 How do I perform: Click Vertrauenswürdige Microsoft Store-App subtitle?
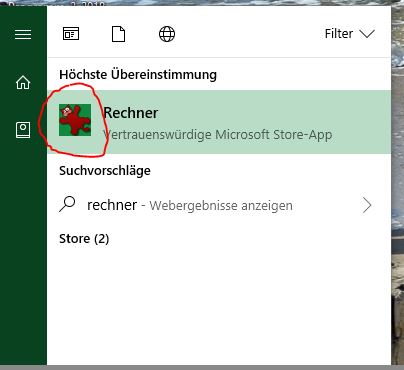pyautogui.click(x=218, y=135)
